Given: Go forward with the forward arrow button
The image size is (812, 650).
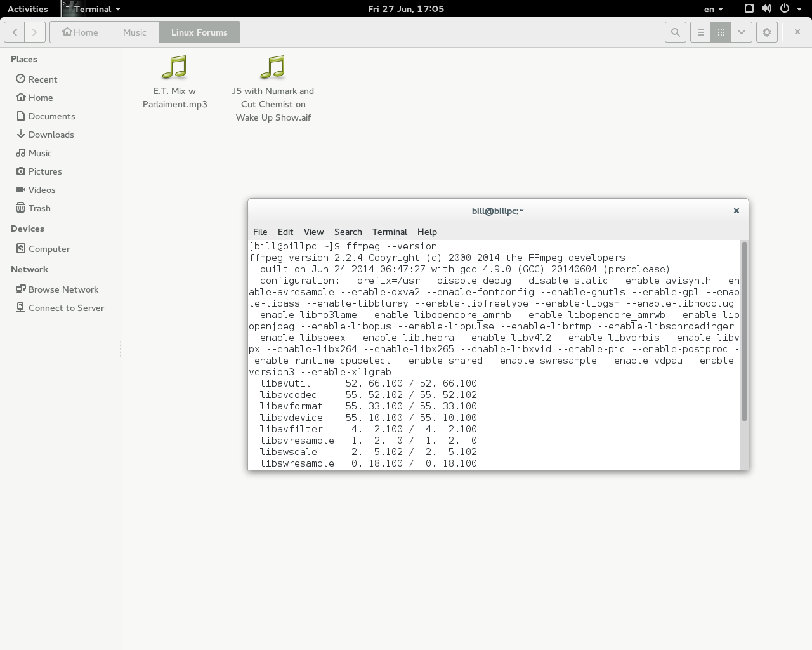Looking at the screenshot, I should (35, 32).
